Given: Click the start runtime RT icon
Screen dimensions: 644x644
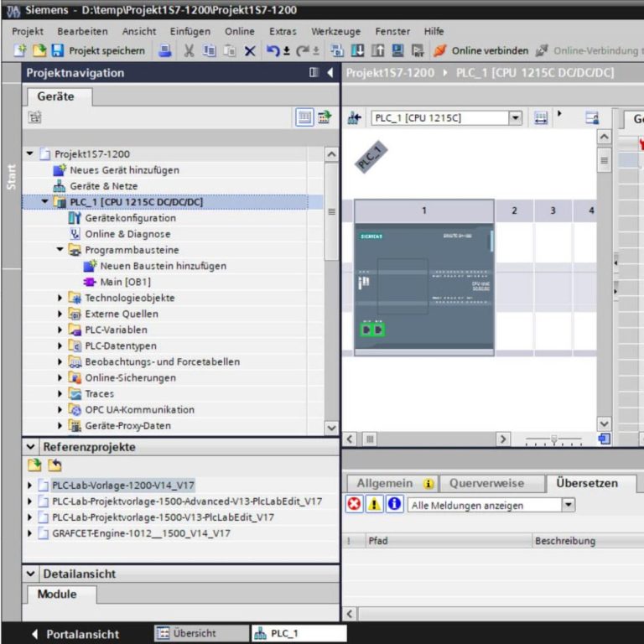Looking at the screenshot, I should pyautogui.click(x=418, y=50).
